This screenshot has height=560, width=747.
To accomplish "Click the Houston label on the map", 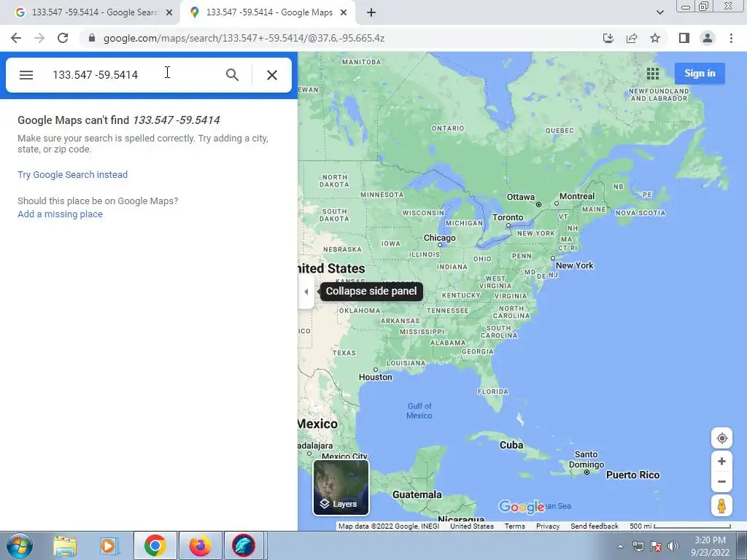I will [x=376, y=377].
